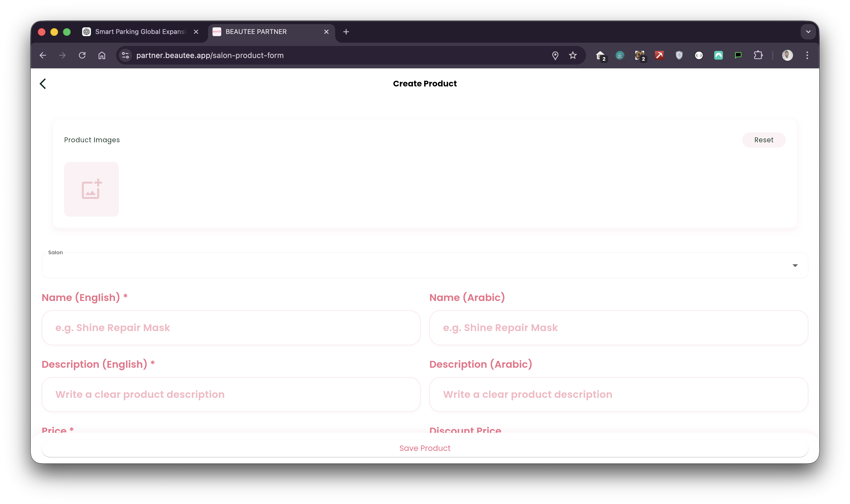Open the Chrome profile avatar

[x=788, y=55]
